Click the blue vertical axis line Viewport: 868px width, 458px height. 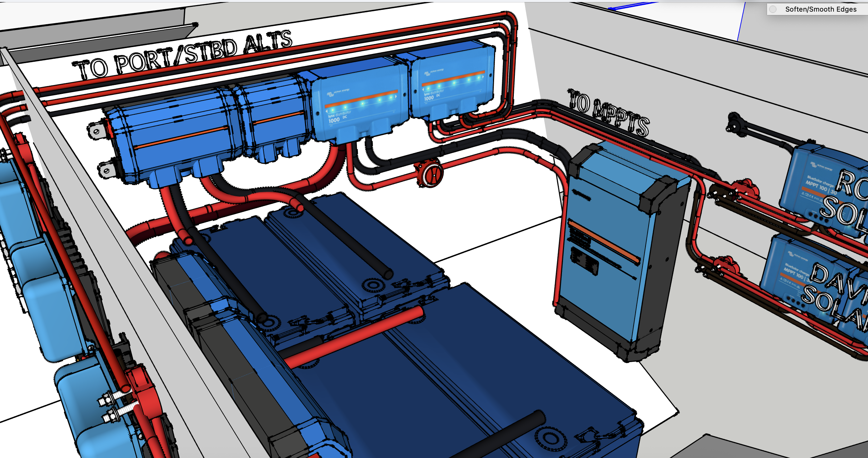click(x=741, y=22)
